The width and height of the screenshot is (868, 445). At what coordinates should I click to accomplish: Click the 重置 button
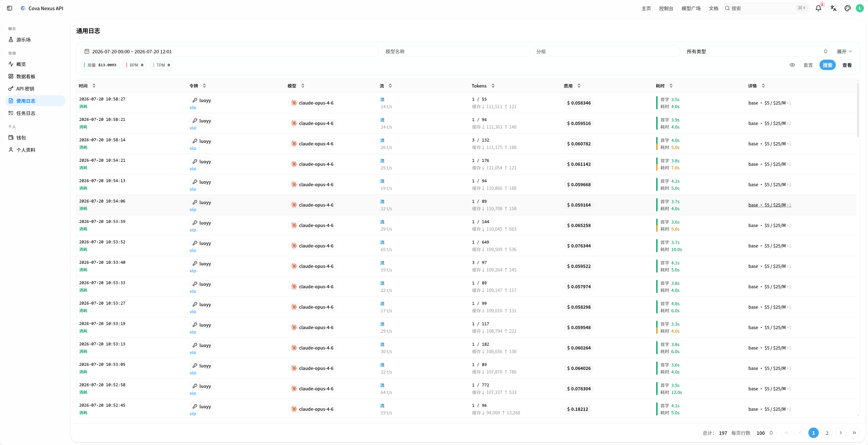click(808, 65)
